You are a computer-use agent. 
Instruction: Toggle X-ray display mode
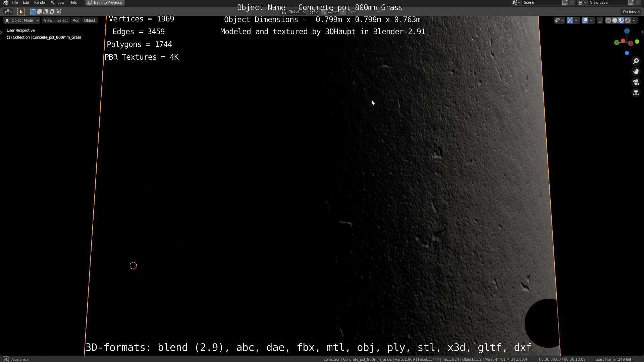point(600,20)
